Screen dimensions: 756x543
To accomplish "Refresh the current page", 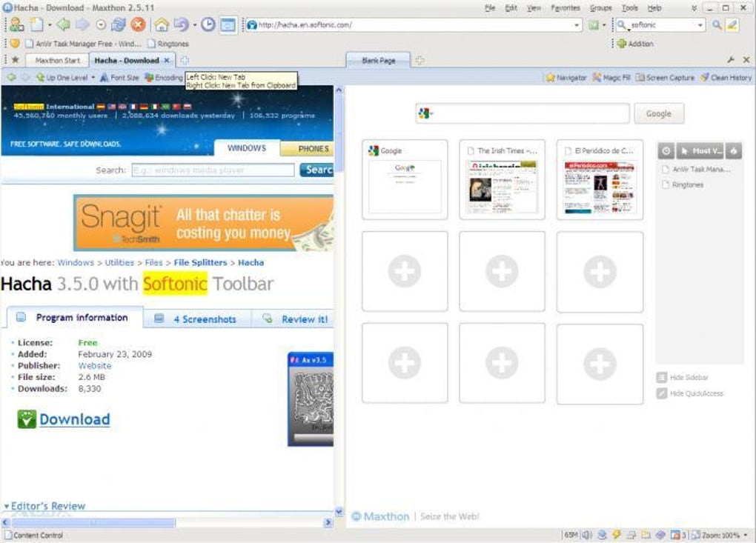I will [117, 24].
